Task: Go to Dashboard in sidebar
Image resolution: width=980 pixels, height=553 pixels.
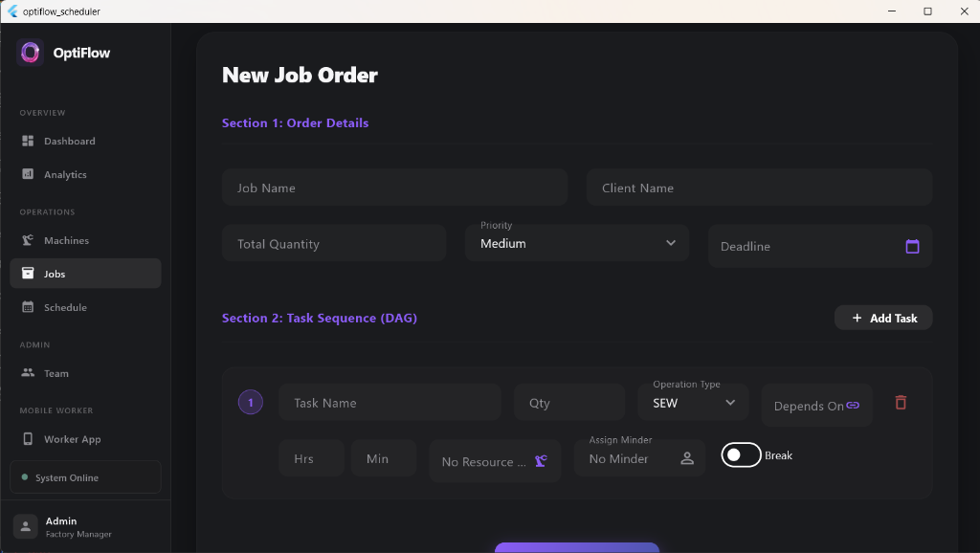Action: [x=85, y=141]
